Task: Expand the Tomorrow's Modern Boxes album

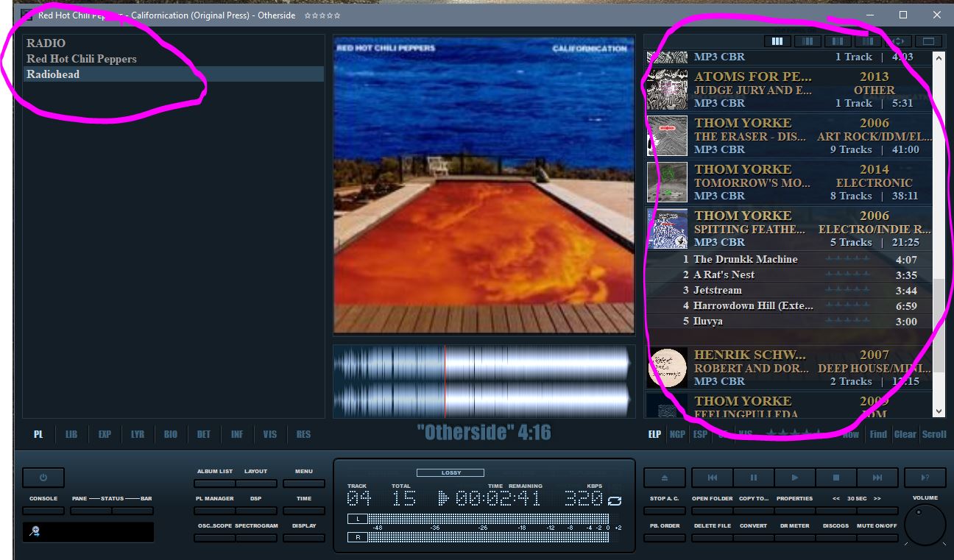Action: coord(788,182)
